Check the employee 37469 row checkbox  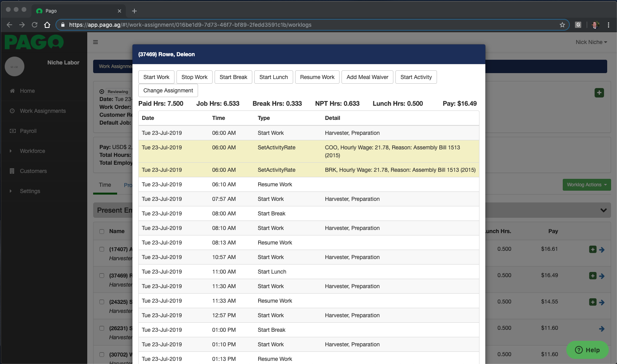coord(102,276)
